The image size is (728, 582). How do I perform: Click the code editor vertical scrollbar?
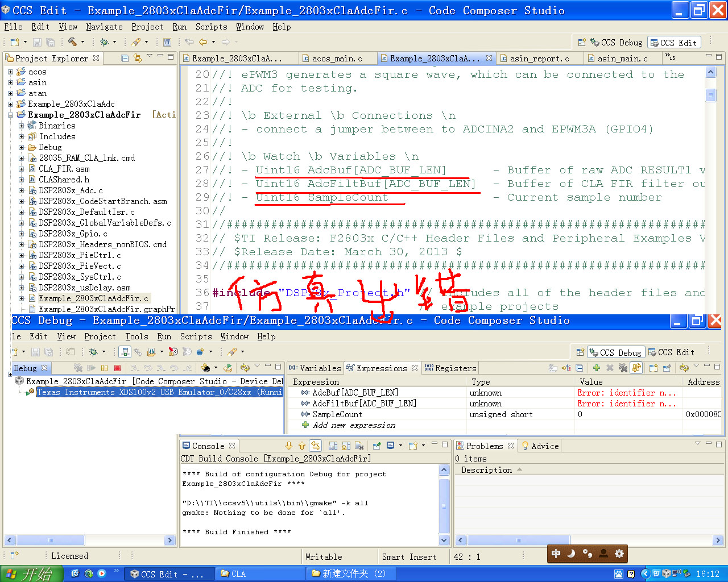coord(710,190)
